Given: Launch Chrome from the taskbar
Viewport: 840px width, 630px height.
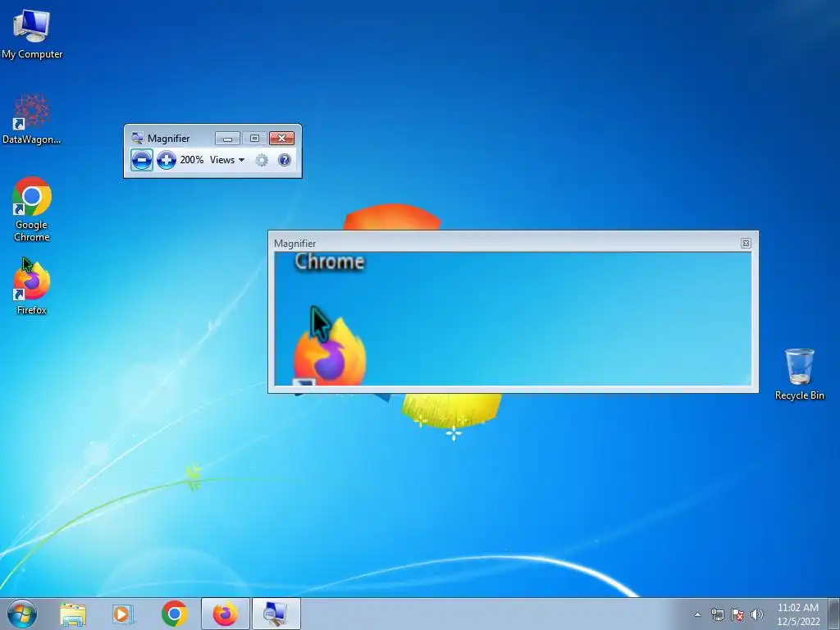Looking at the screenshot, I should point(175,614).
